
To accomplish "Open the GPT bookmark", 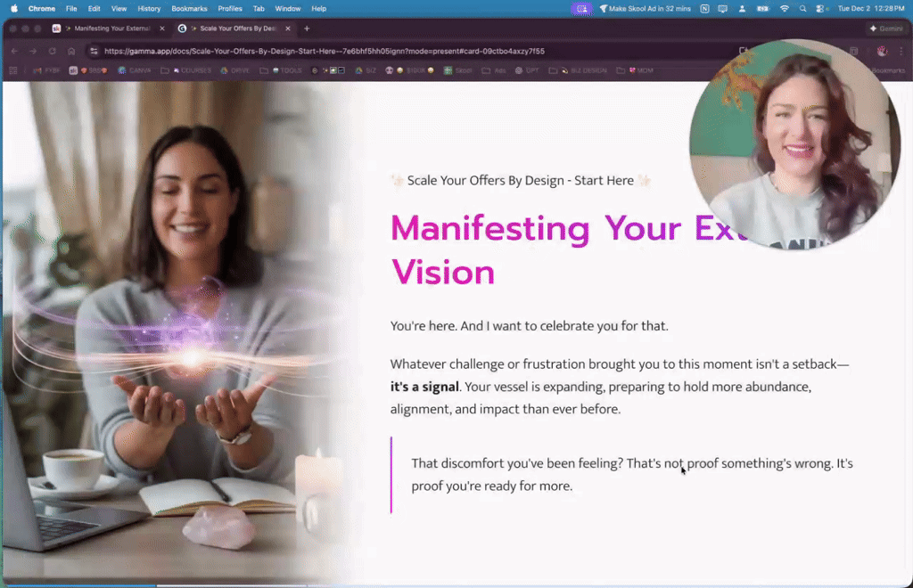I will (528, 70).
